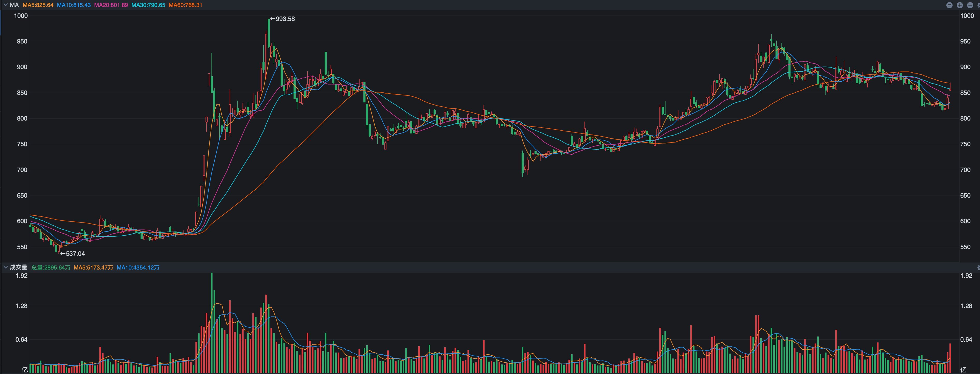This screenshot has height=374, width=980.
Task: Click the 总量:2895.64万 total volume label
Action: (51, 268)
